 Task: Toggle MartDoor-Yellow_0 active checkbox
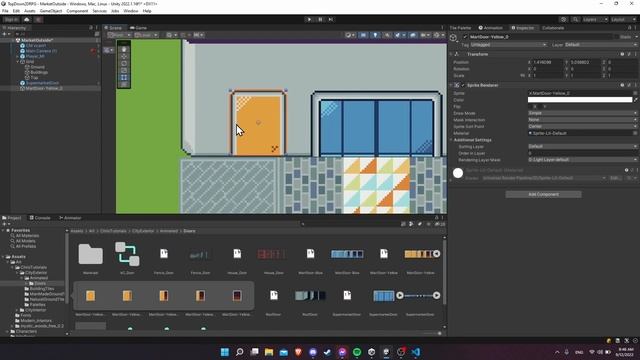coord(465,37)
